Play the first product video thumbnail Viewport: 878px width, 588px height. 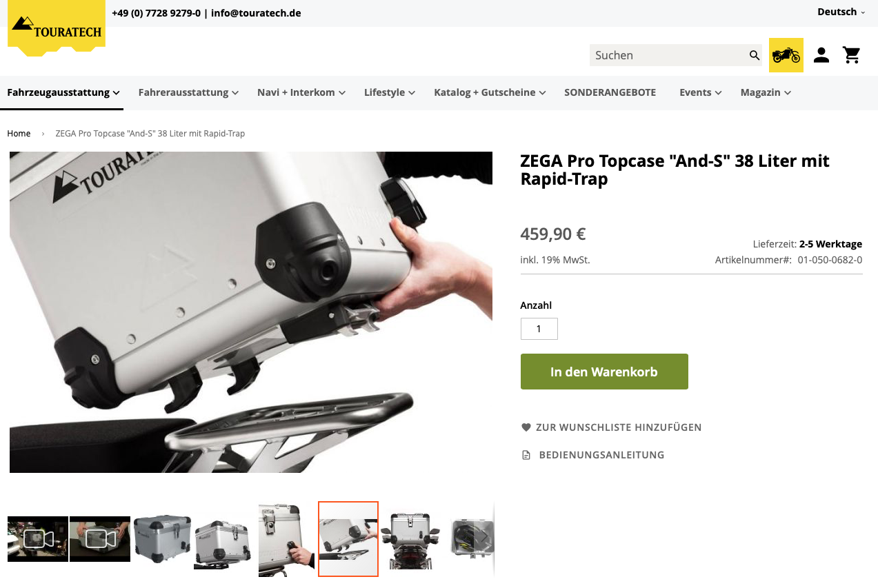[x=38, y=539]
